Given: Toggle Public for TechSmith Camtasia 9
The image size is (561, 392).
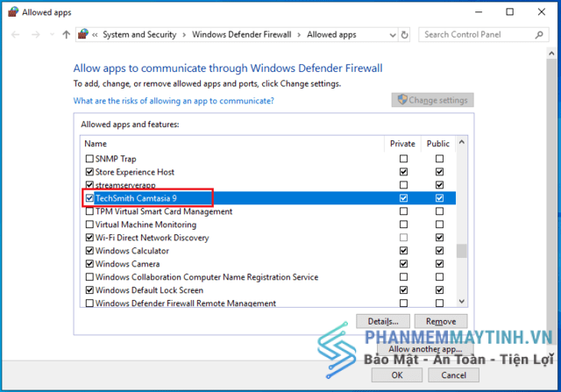Looking at the screenshot, I should 439,198.
